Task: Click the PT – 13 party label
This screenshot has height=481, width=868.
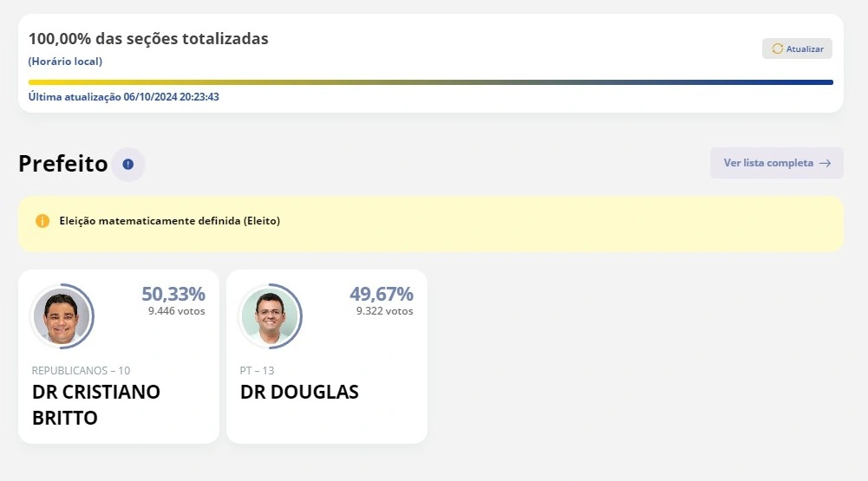Action: (258, 371)
